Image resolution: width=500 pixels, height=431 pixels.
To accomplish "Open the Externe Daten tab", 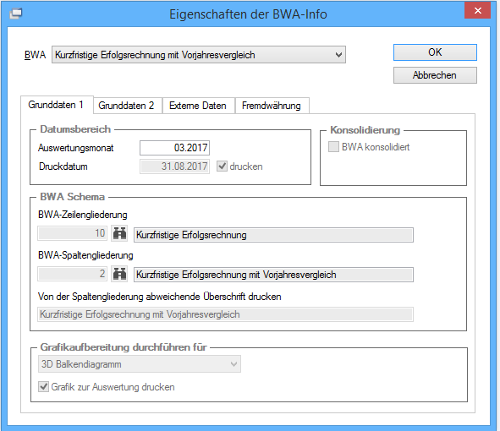I will (x=198, y=106).
